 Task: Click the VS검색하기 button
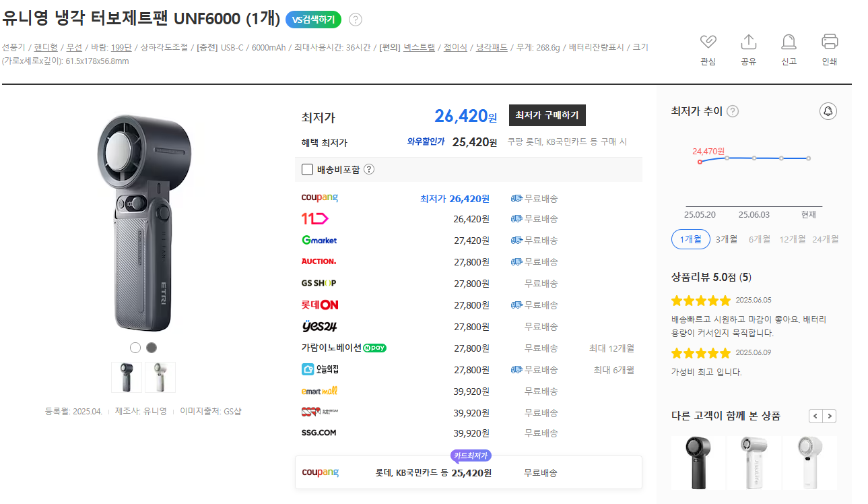click(313, 20)
